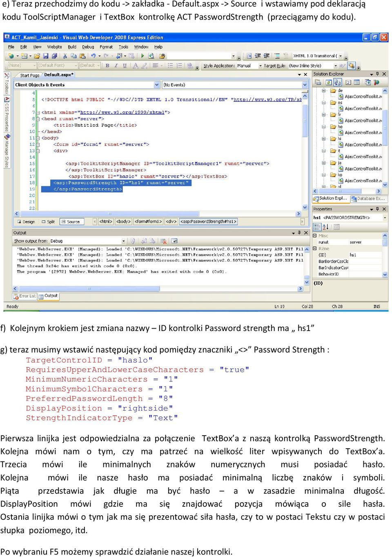Close the Output panel
The height and width of the screenshot is (557, 392).
pos(306,233)
